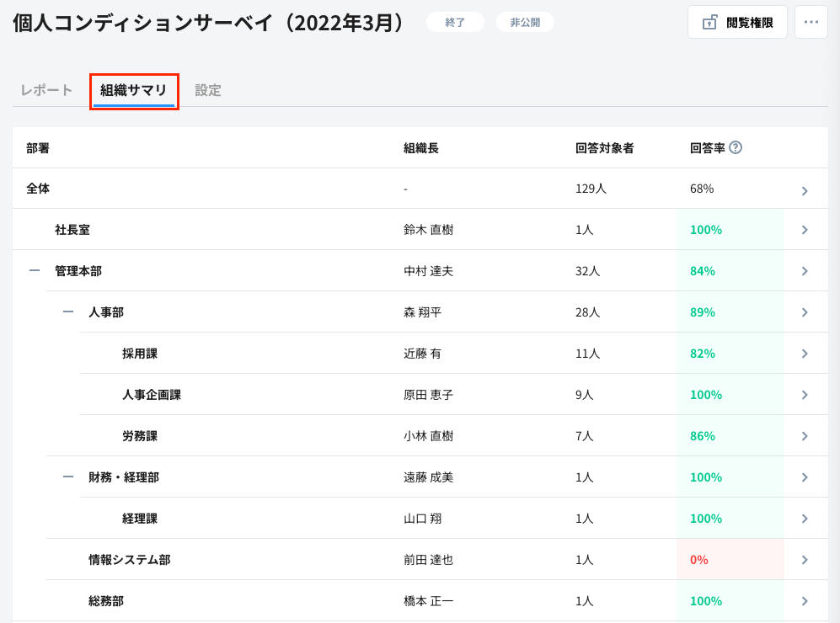Switch to the レポート tab
The width and height of the screenshot is (840, 623).
[45, 89]
